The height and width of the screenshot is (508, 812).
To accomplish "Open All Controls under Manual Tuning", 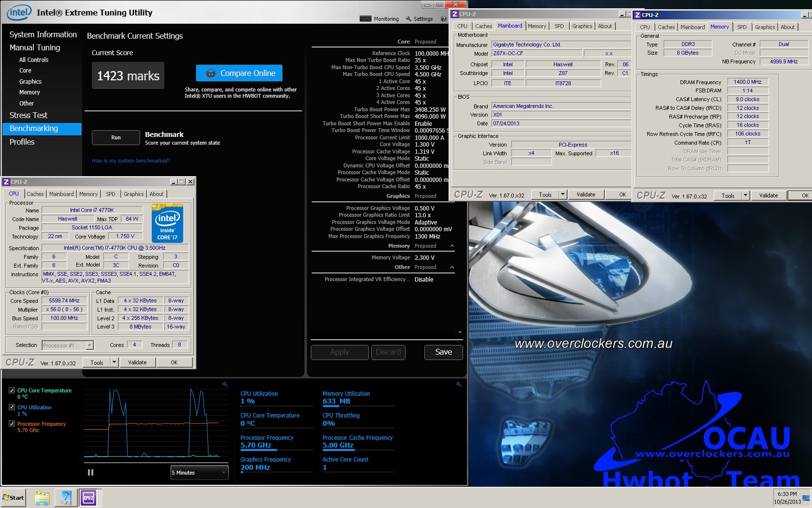I will point(34,60).
